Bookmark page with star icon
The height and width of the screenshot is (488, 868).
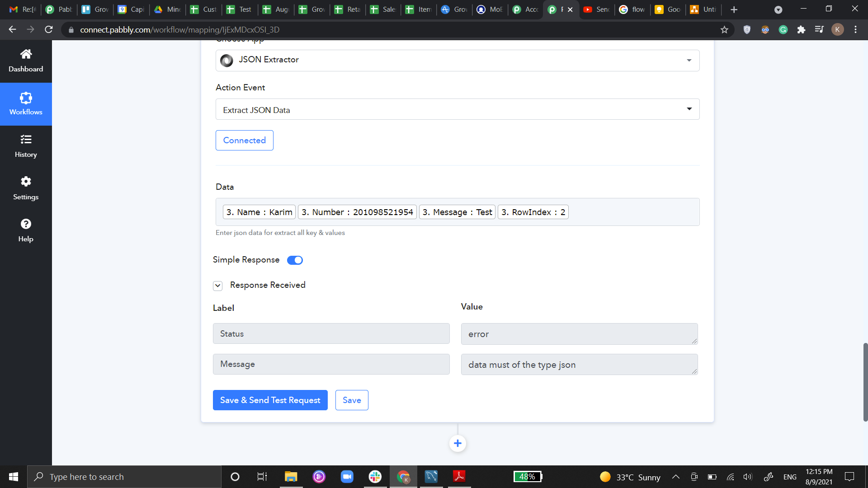[724, 30]
